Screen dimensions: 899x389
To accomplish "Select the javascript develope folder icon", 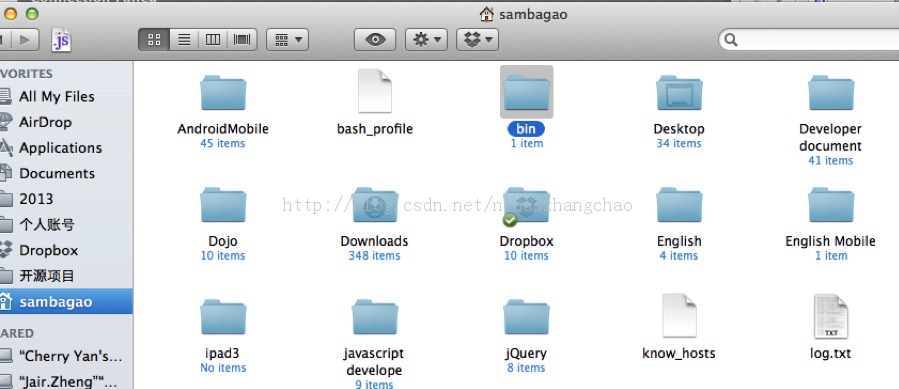I will pos(375,317).
